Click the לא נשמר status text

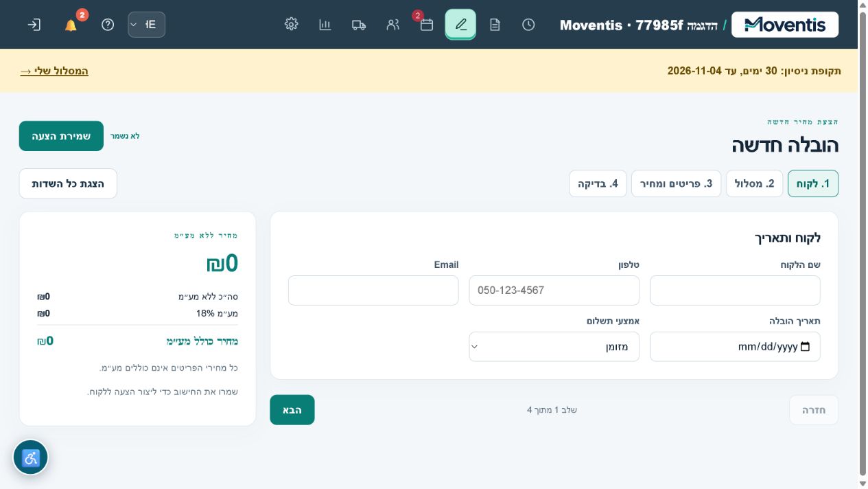click(125, 136)
